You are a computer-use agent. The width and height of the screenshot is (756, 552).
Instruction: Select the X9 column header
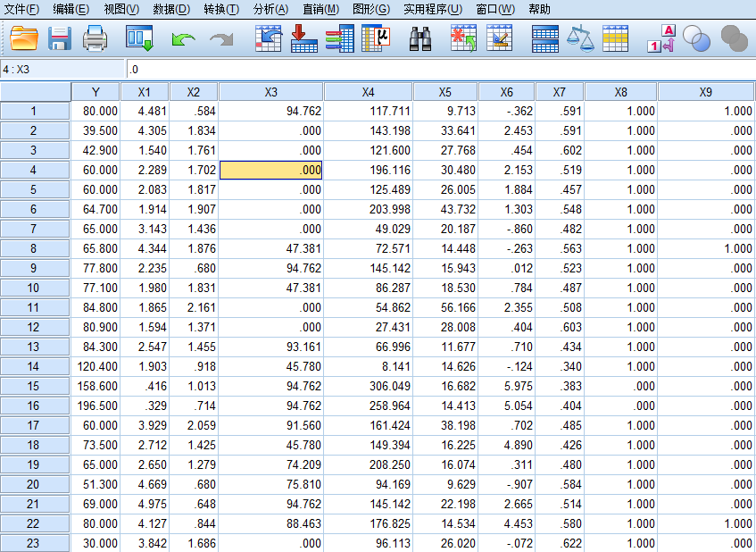click(x=705, y=92)
